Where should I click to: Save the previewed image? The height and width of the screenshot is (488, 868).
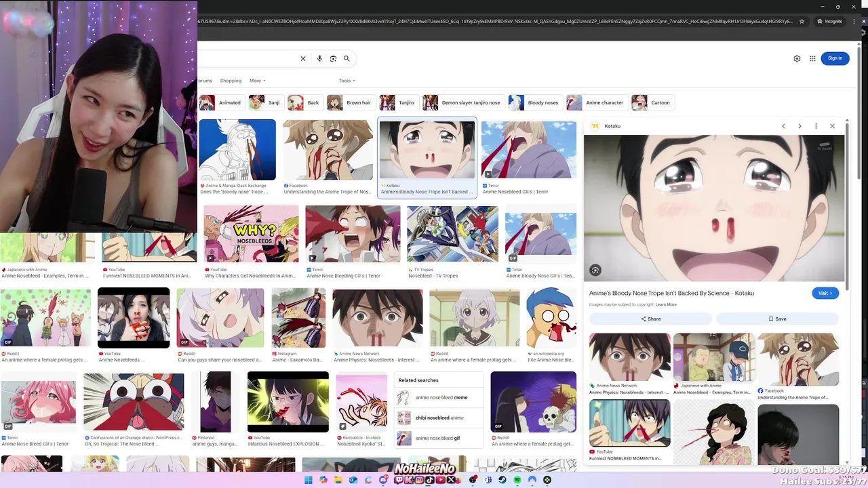777,319
